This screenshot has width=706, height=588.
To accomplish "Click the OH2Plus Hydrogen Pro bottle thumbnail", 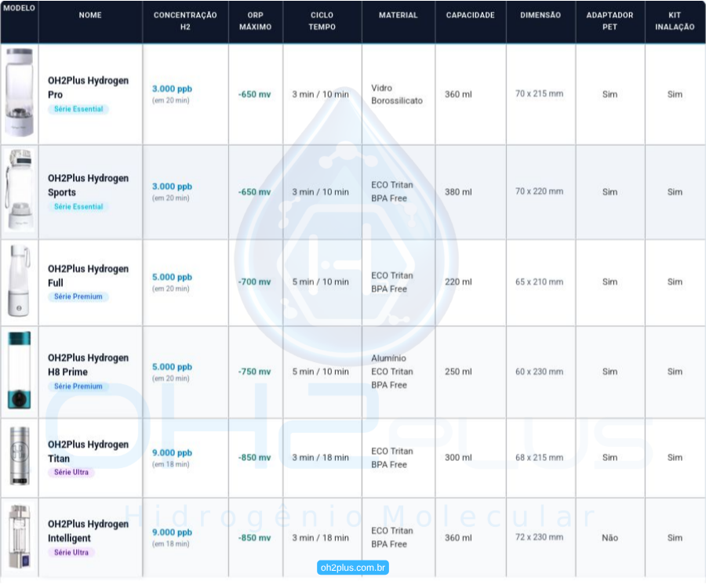I will pyautogui.click(x=20, y=93).
